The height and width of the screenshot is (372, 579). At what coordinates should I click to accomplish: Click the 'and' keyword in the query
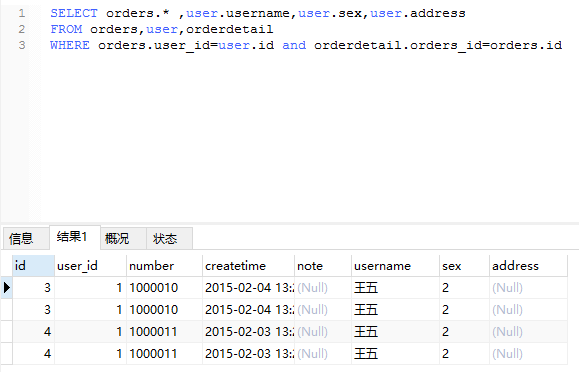(294, 45)
